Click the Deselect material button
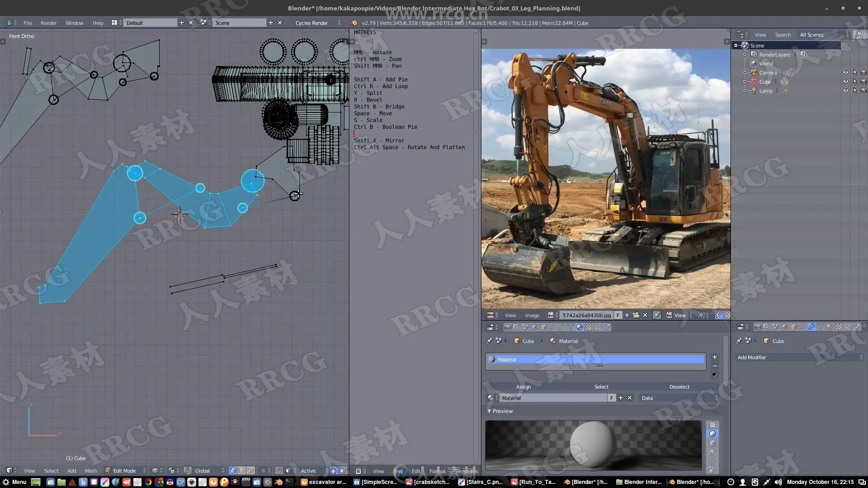This screenshot has width=868, height=488. (x=679, y=387)
